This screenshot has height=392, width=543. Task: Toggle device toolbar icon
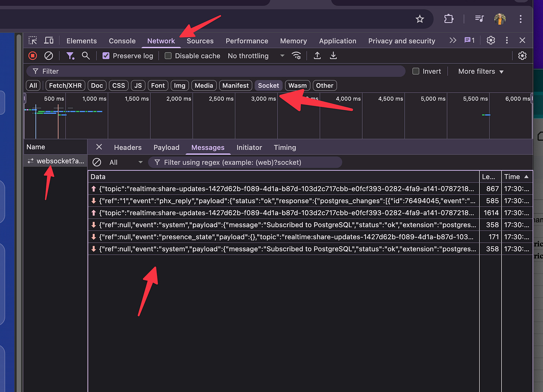(x=49, y=40)
